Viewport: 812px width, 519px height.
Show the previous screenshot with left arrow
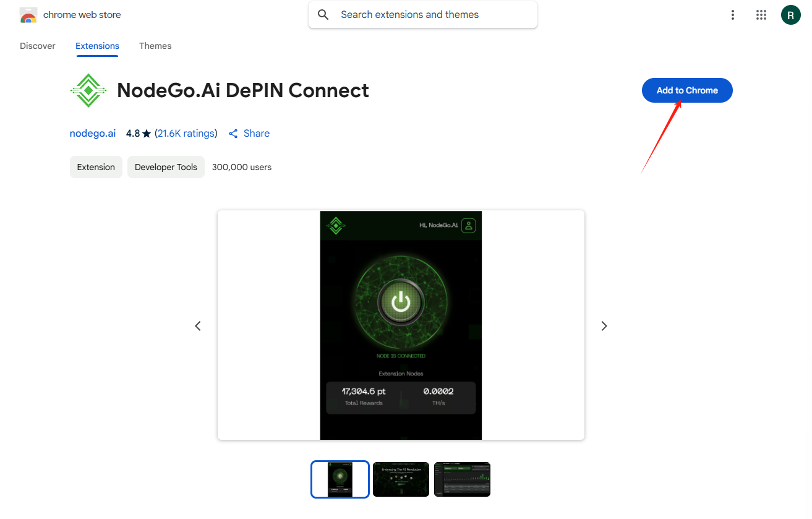198,326
